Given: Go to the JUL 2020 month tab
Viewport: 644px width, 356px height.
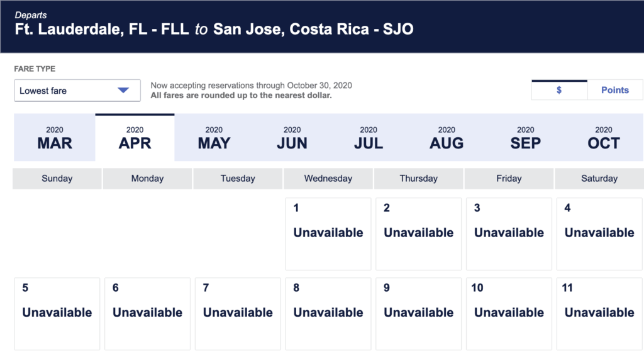Looking at the screenshot, I should (369, 138).
